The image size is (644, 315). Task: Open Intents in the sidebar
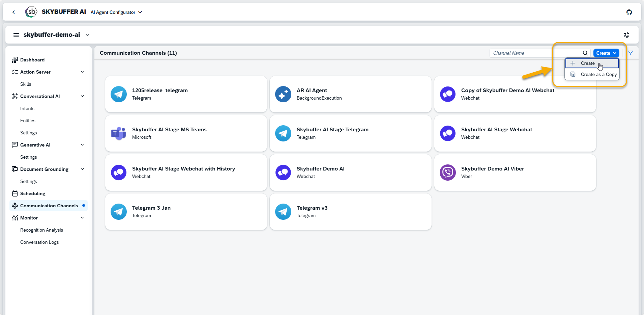[x=27, y=108]
